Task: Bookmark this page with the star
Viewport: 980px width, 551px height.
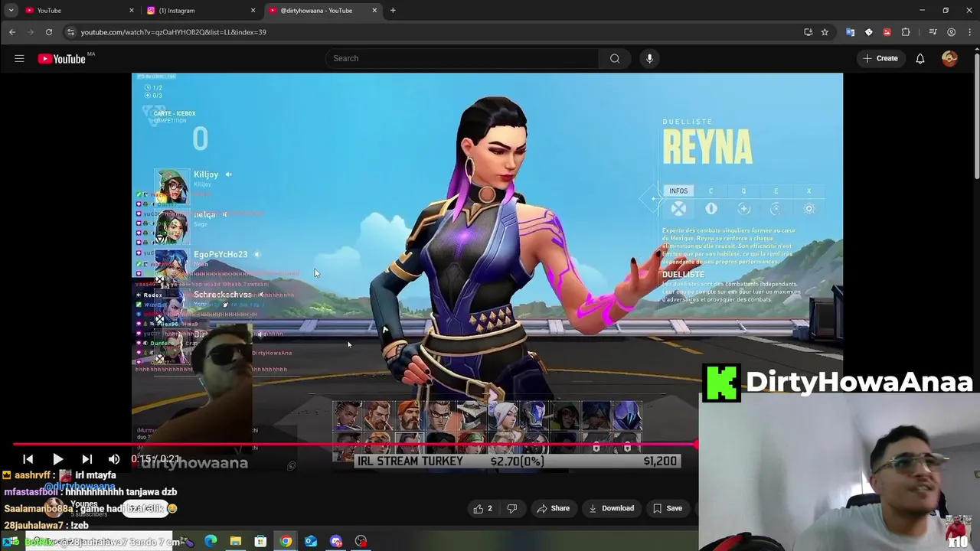Action: tap(825, 32)
